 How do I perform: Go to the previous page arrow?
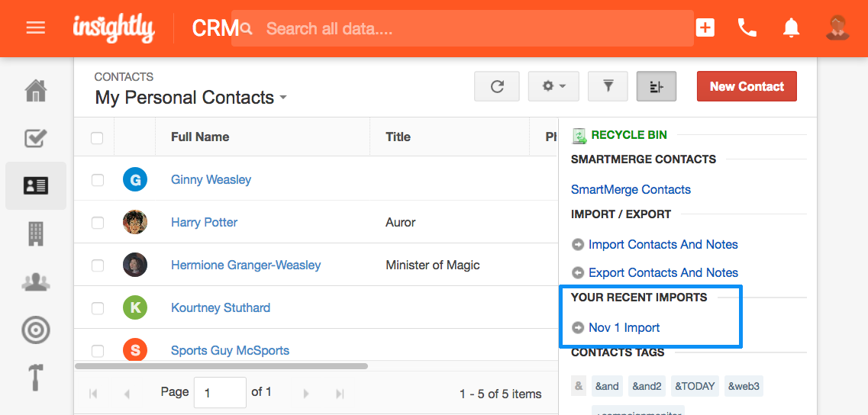[127, 394]
